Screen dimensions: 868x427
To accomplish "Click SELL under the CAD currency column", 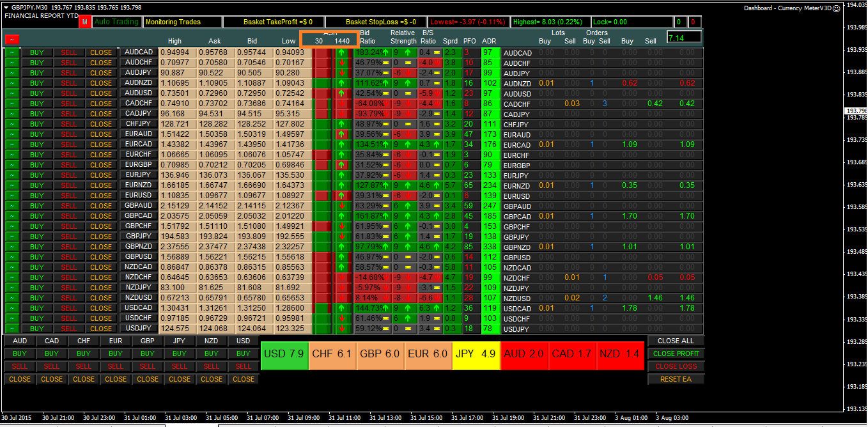I will tap(52, 366).
